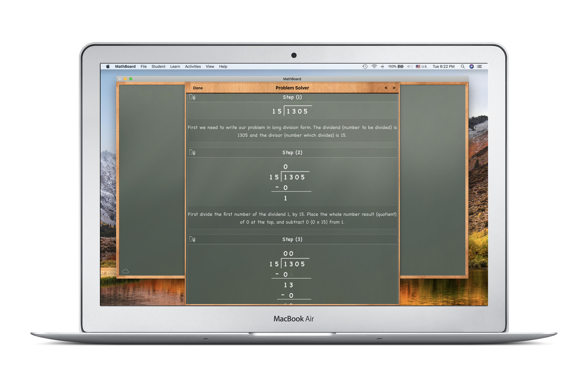The height and width of the screenshot is (386, 588).
Task: Click the 13 remainder in Step (3)
Action: pyautogui.click(x=288, y=285)
